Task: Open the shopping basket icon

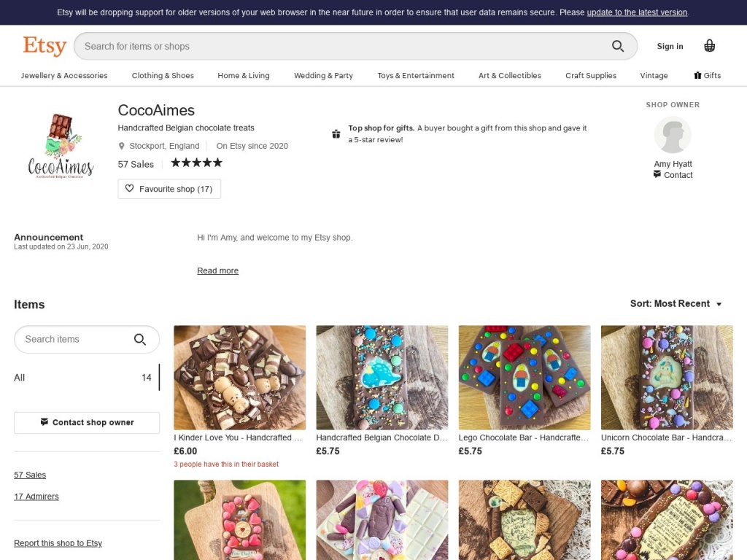Action: pos(709,46)
